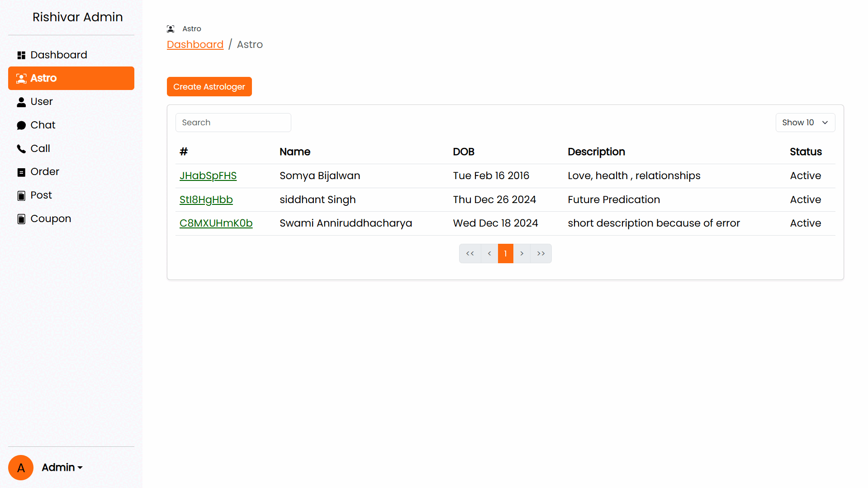
Task: Select the Order icon in the sidebar
Action: click(x=21, y=172)
